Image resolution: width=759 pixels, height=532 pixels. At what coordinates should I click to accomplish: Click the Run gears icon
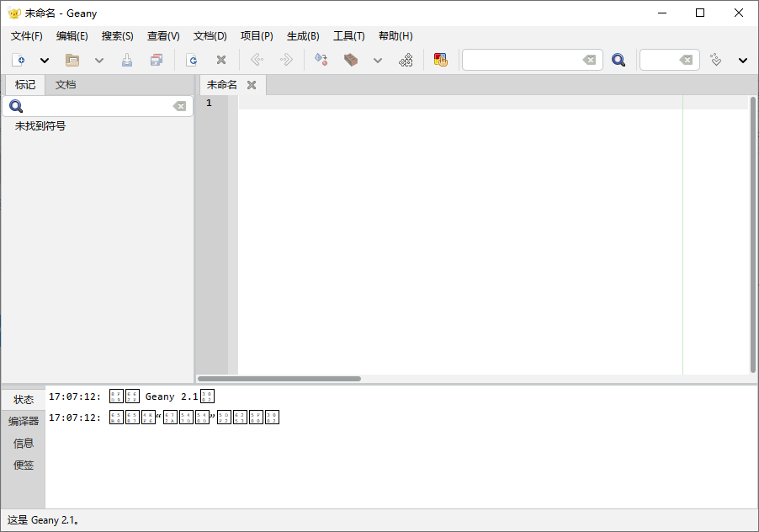[x=406, y=60]
